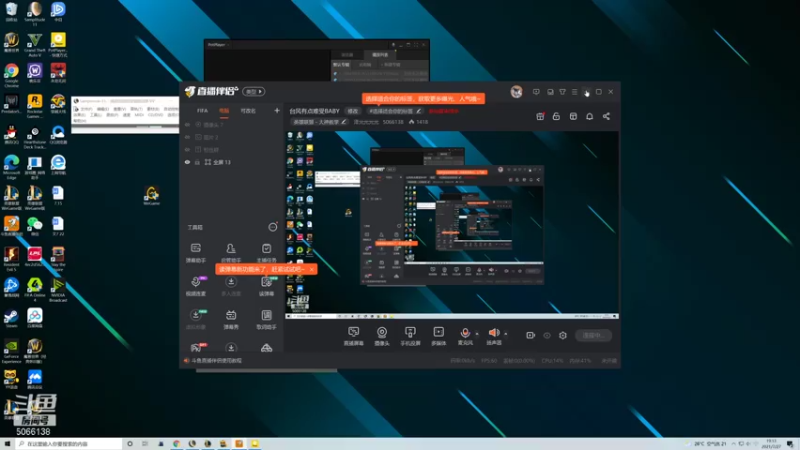Switch to the 电脑 scene tab
Image resolution: width=800 pixels, height=450 pixels.
point(224,111)
